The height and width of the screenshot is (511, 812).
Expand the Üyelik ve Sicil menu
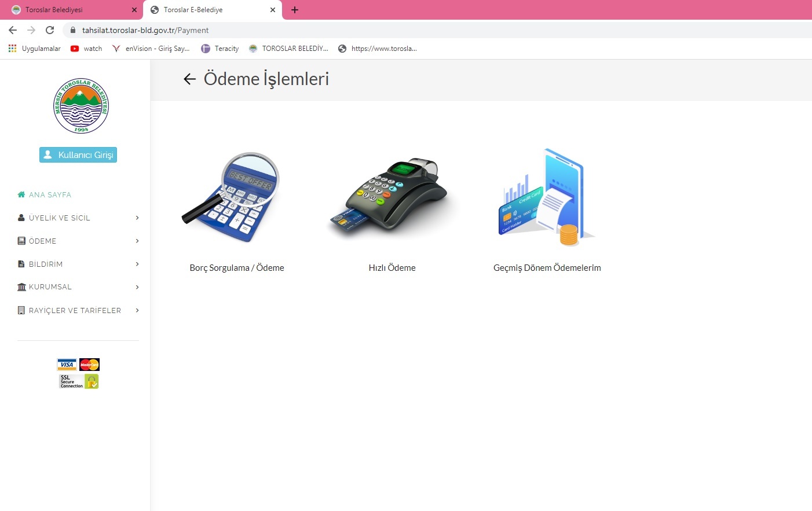[78, 218]
